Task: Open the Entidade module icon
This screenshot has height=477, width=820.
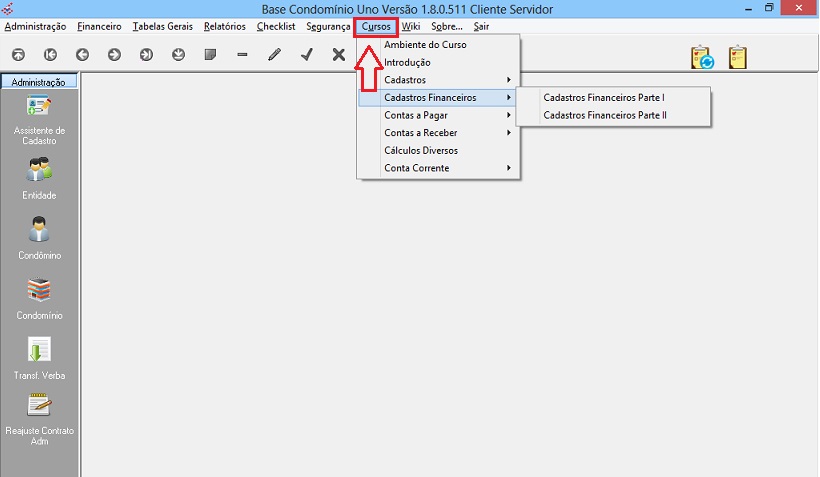Action: pos(39,171)
